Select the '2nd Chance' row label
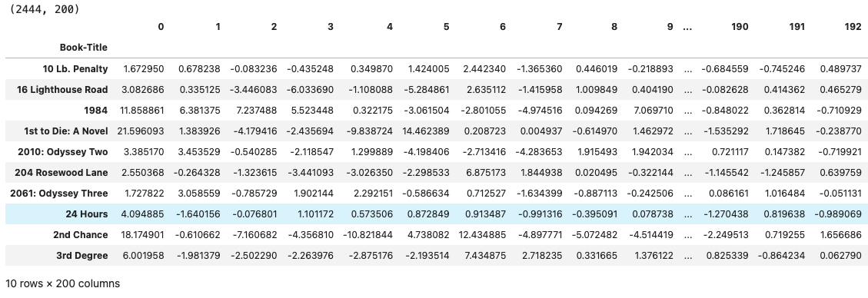Image resolution: width=868 pixels, height=298 pixels. point(80,235)
